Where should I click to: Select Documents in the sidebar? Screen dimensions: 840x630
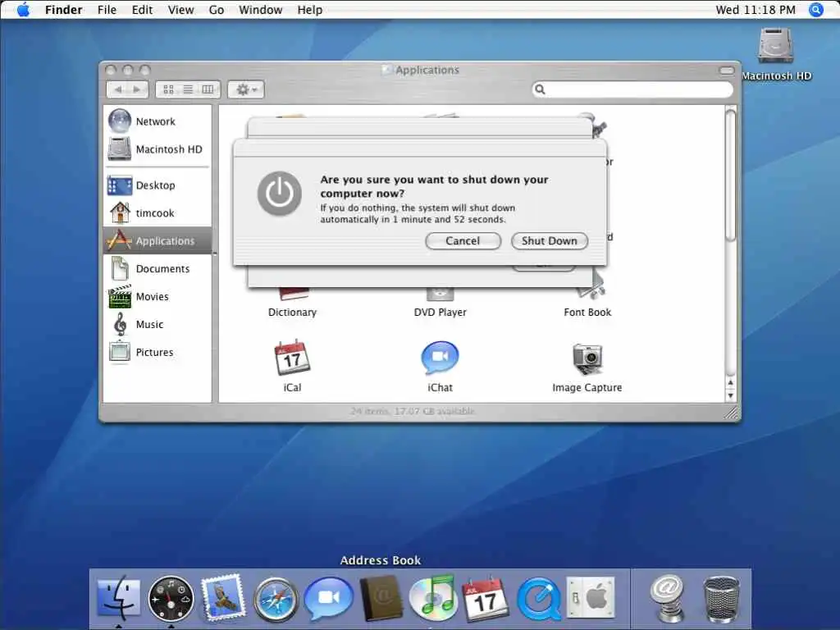point(157,269)
